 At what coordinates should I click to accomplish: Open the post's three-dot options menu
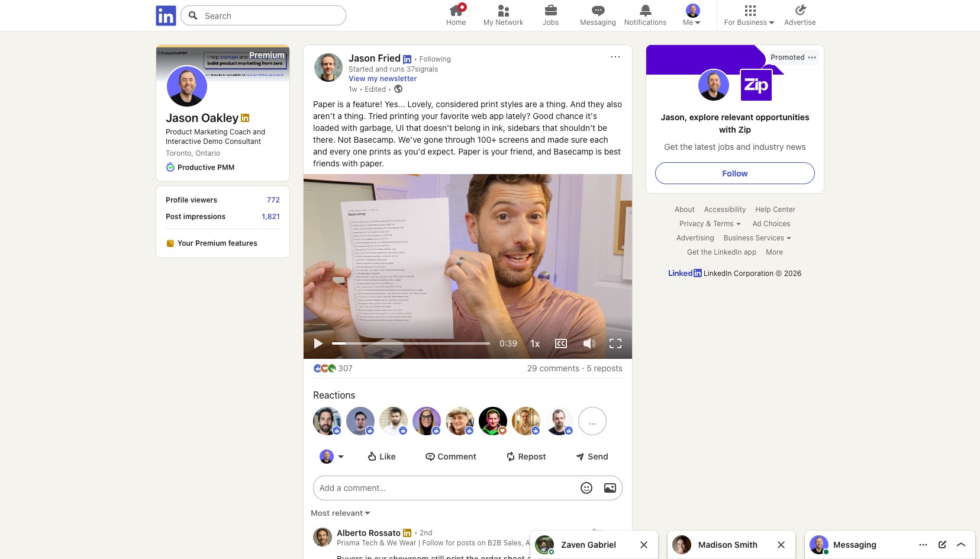[615, 57]
